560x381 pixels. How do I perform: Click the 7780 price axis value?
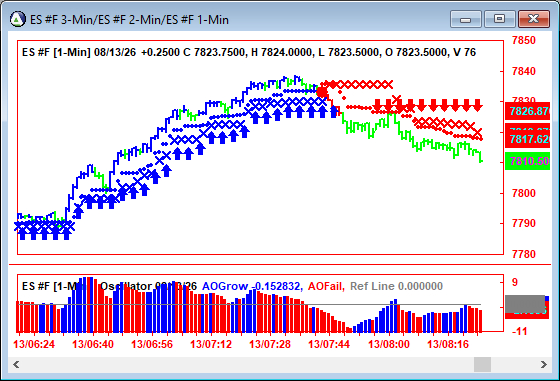pos(524,254)
